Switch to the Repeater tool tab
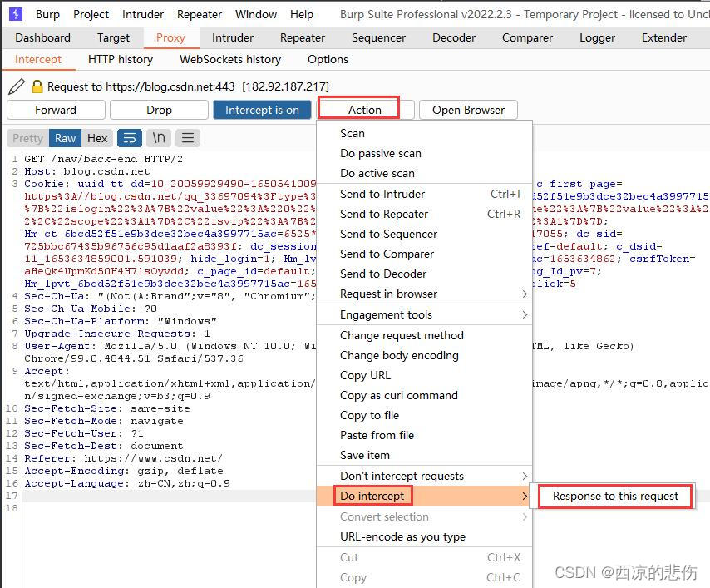The height and width of the screenshot is (588, 710). coord(303,37)
